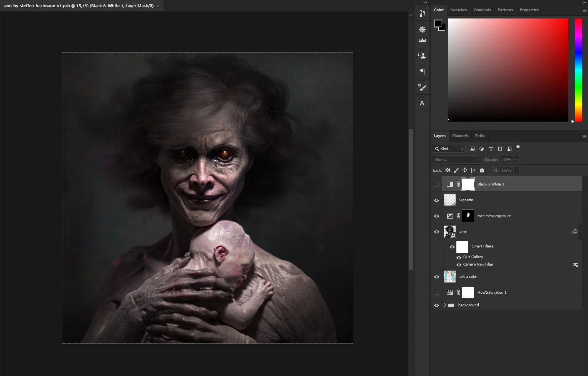The width and height of the screenshot is (588, 376).
Task: Show the Black & White 1 layer
Action: (436, 184)
